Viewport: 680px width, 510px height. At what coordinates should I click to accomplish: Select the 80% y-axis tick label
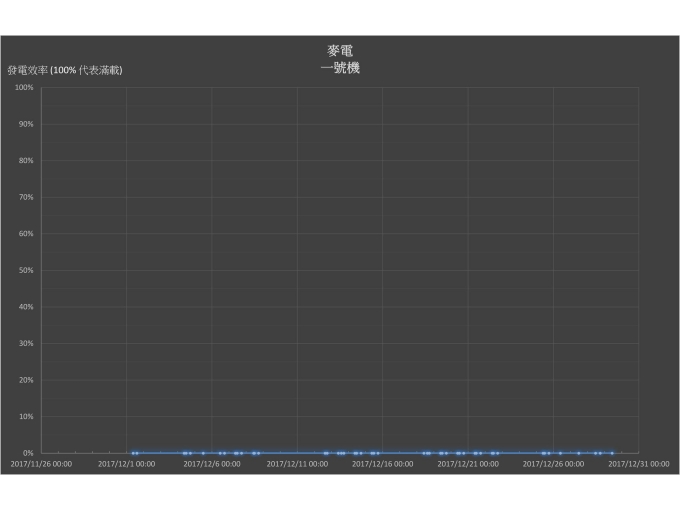coord(26,161)
